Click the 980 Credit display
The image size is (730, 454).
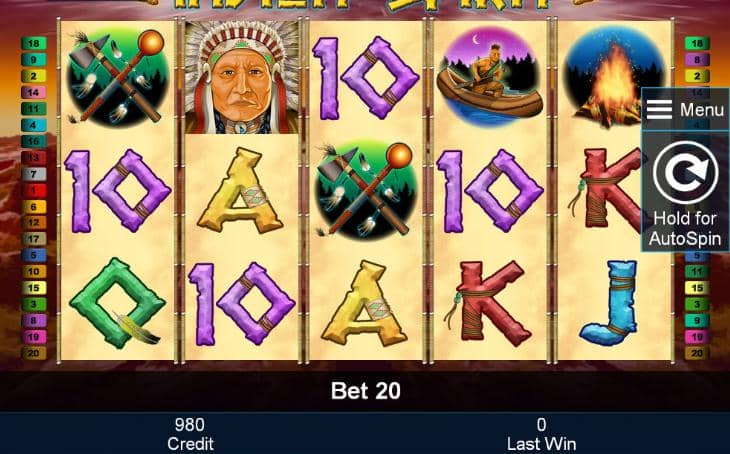190,434
